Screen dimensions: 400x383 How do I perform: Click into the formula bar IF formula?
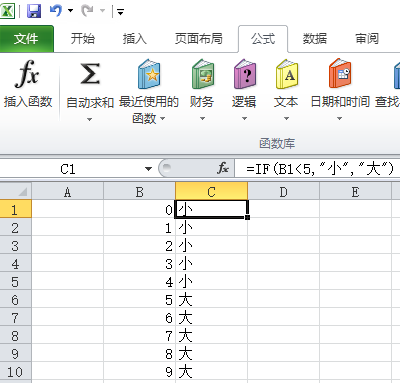point(317,169)
